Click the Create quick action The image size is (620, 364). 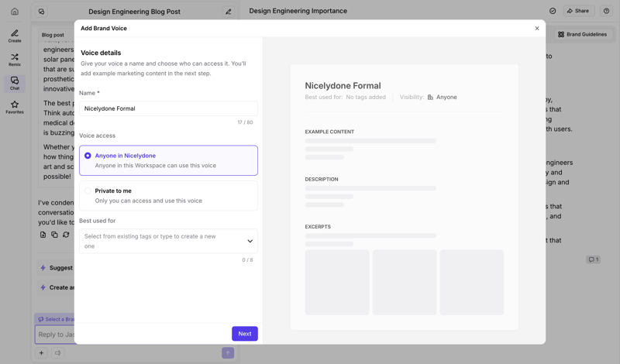pyautogui.click(x=57, y=287)
